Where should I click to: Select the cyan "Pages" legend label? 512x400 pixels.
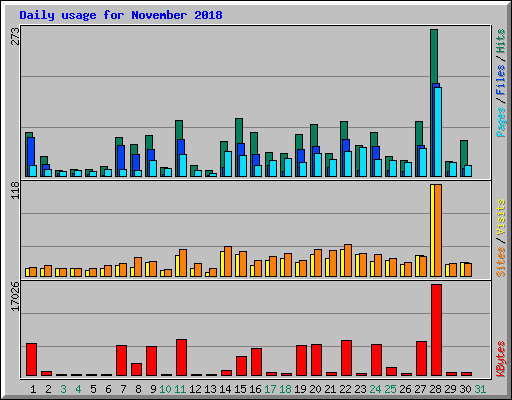(500, 122)
